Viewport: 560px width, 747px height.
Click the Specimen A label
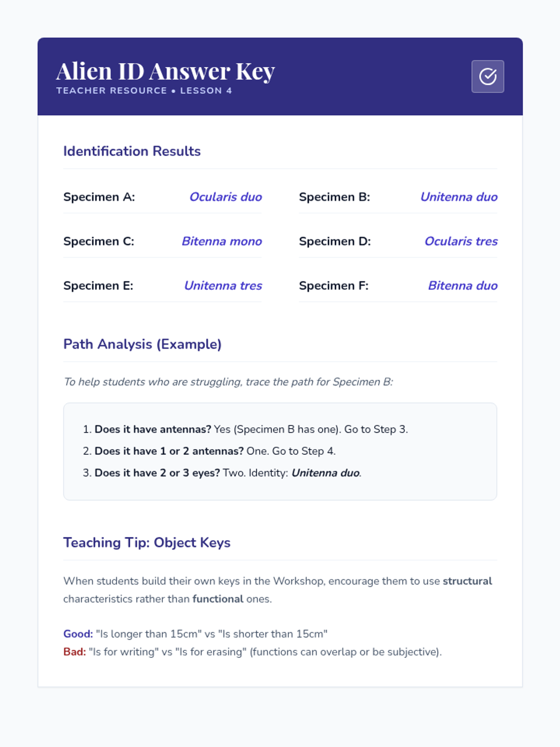(x=99, y=197)
